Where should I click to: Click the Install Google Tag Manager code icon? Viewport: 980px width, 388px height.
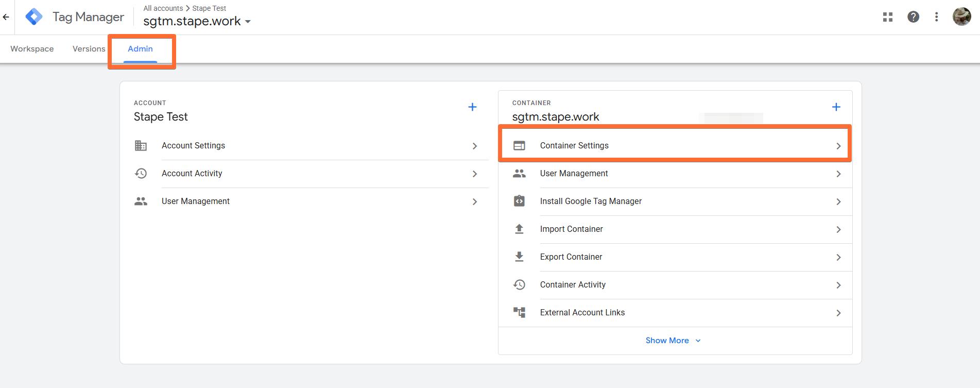coord(519,201)
